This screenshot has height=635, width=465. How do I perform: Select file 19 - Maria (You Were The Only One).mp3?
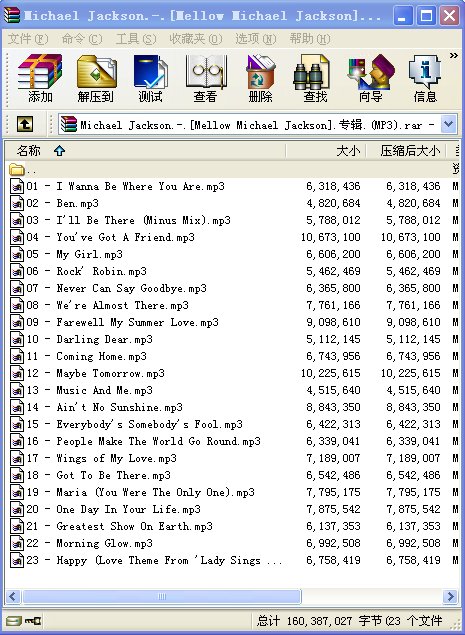[141, 492]
